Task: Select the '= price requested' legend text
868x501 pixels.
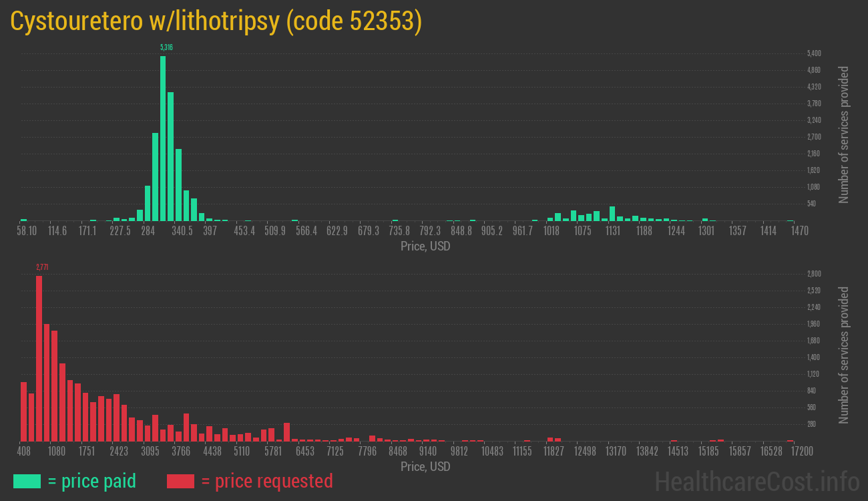Action: [x=266, y=481]
